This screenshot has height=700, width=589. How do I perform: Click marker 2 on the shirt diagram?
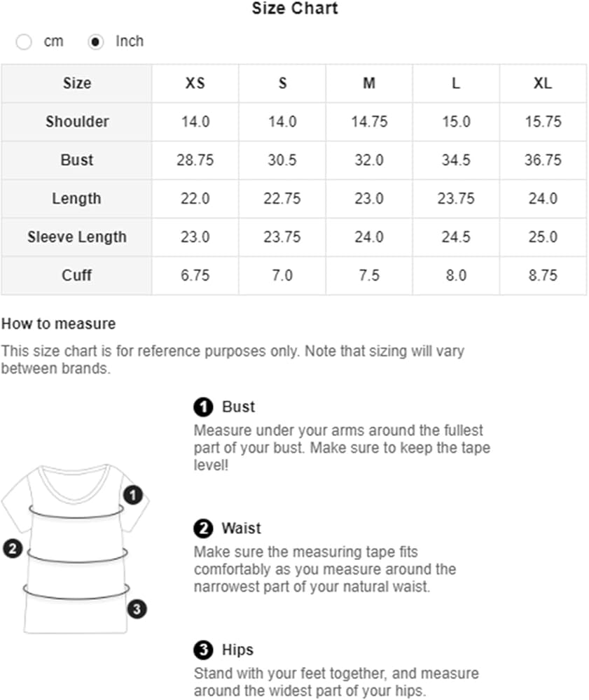[13, 548]
